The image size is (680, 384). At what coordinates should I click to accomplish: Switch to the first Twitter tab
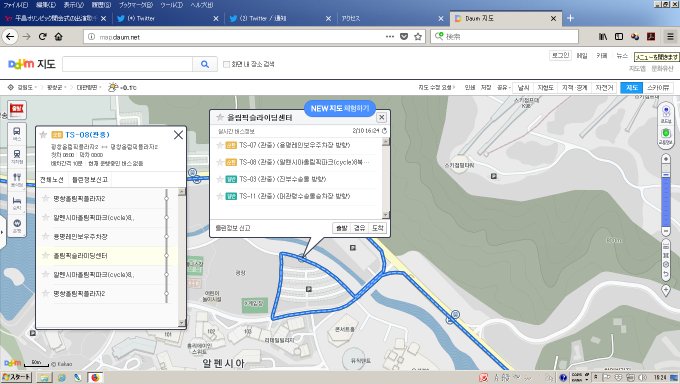(167, 18)
